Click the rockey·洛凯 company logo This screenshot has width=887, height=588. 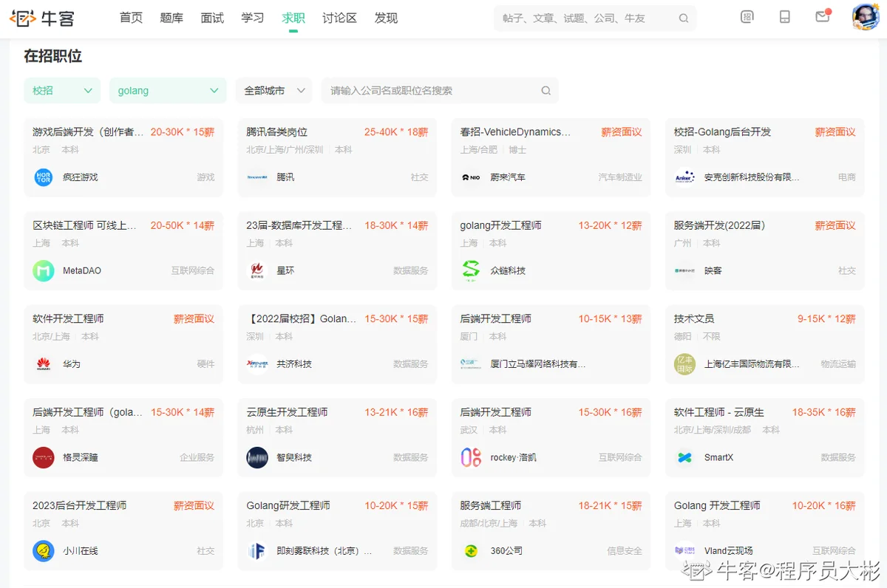click(471, 458)
